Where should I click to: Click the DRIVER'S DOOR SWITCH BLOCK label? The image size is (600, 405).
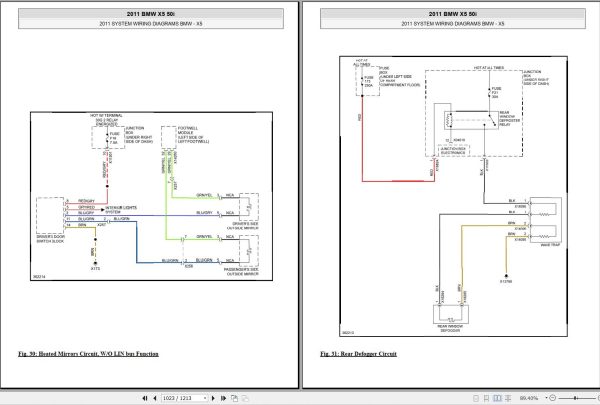point(50,239)
